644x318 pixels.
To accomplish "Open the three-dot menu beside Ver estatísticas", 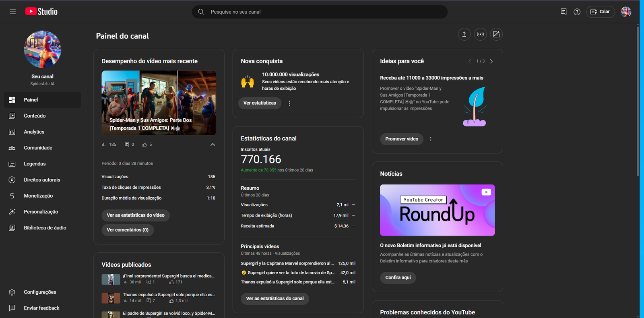I will 289,103.
